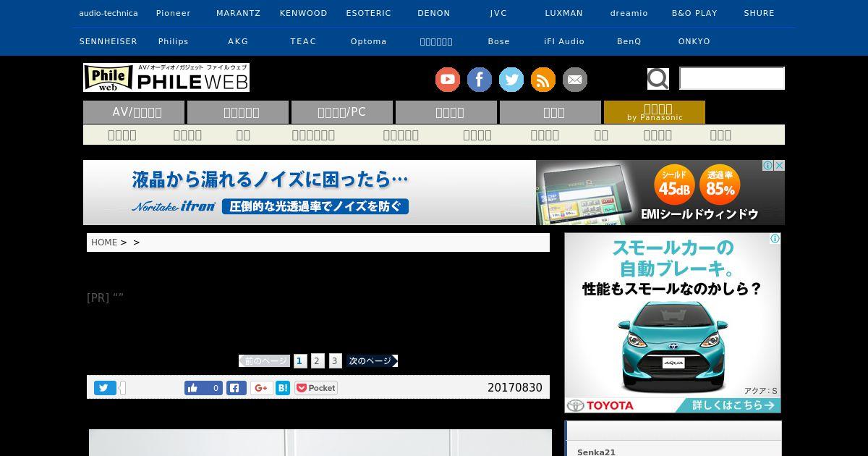Click the Toyota AQUA car advertisement
This screenshot has height=456, width=868.
click(x=673, y=323)
